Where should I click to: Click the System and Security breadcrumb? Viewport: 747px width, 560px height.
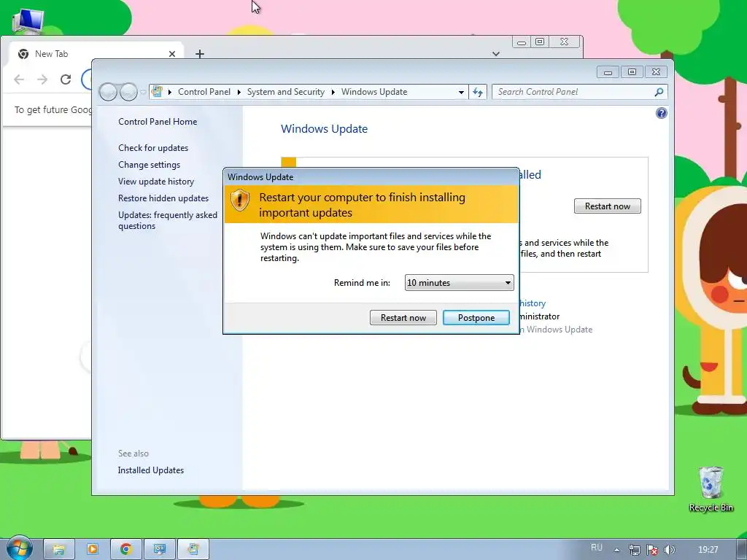click(285, 92)
